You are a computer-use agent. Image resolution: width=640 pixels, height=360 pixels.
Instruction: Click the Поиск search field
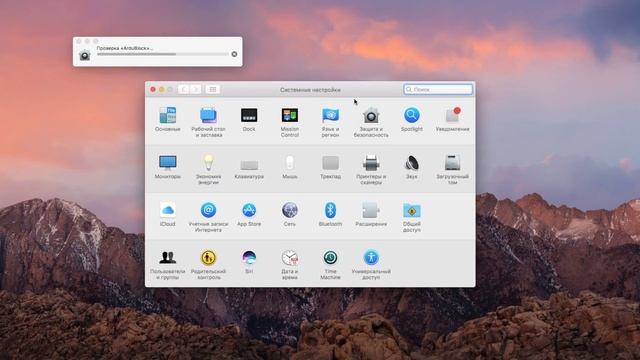pos(438,89)
